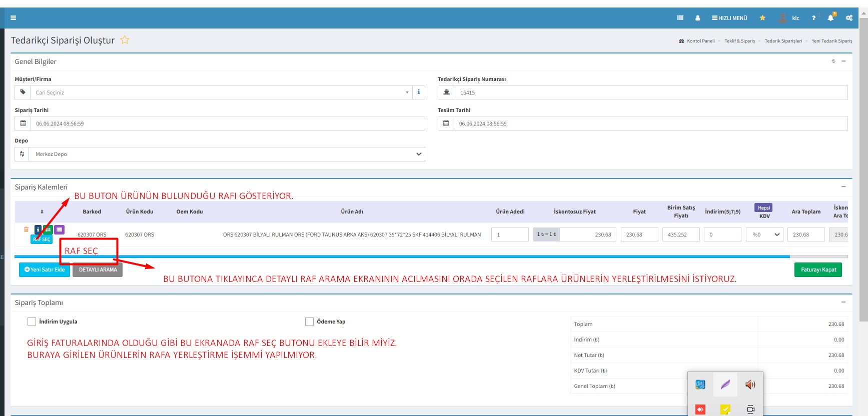
Task: Click the green Faturayı Kapat button
Action: click(x=818, y=269)
